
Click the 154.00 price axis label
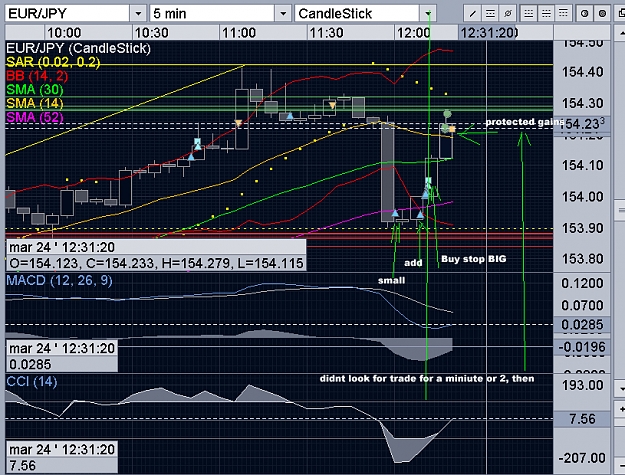pos(582,196)
